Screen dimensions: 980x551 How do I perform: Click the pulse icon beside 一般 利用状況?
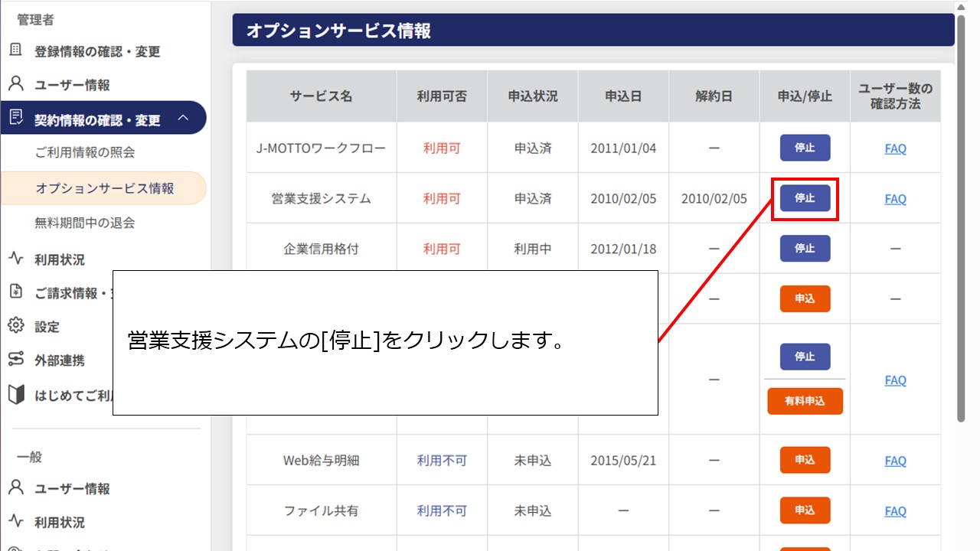(x=16, y=522)
